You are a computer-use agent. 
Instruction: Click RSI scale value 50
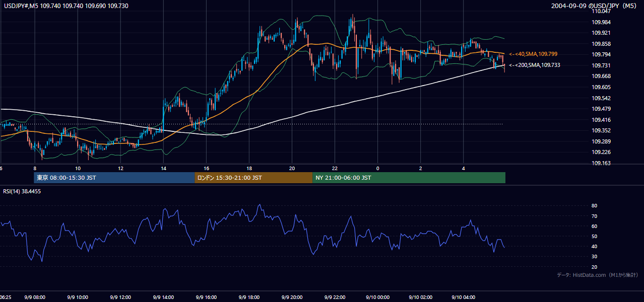[x=594, y=236]
